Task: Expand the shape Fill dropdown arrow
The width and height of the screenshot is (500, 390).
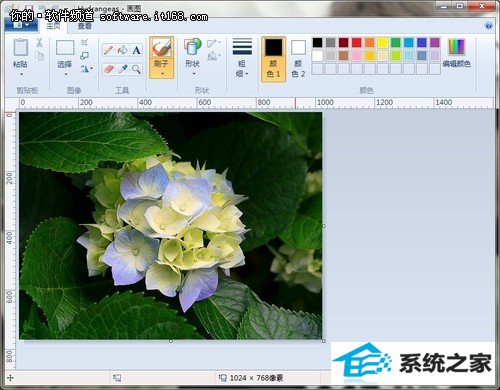Action: coord(219,55)
